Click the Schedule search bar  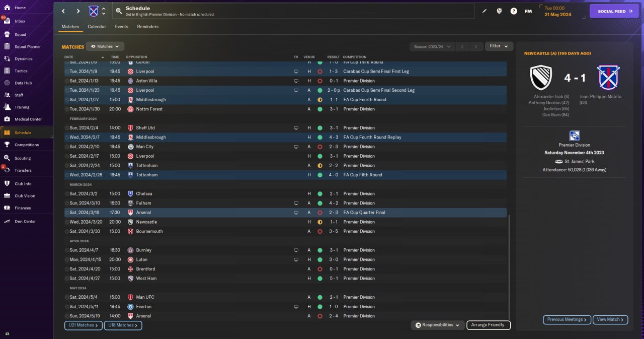tap(293, 11)
